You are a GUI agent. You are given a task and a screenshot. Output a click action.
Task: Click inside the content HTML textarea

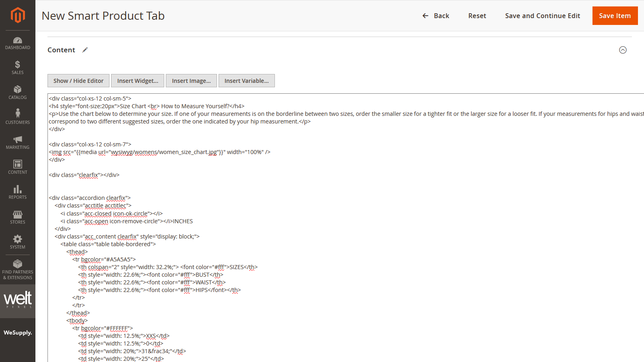(346, 228)
